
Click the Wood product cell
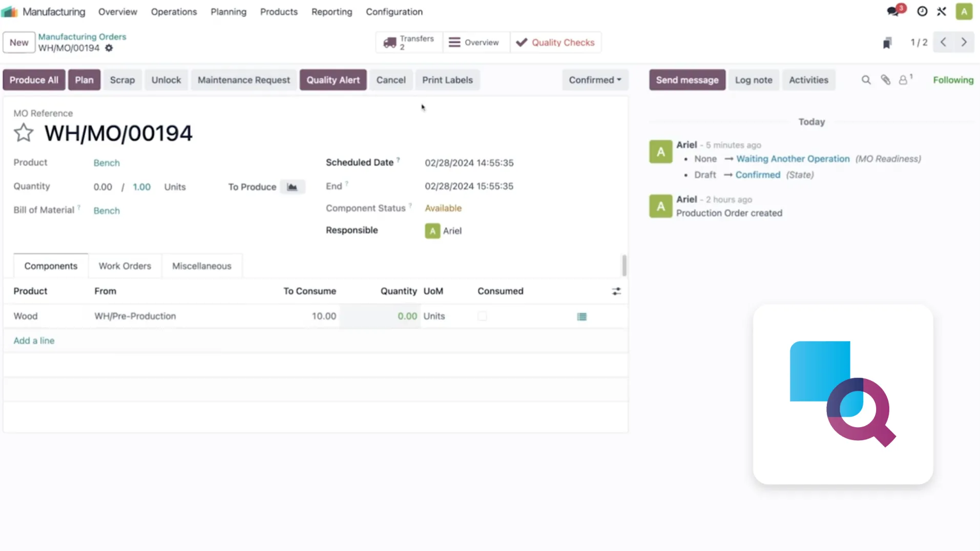[x=26, y=316]
